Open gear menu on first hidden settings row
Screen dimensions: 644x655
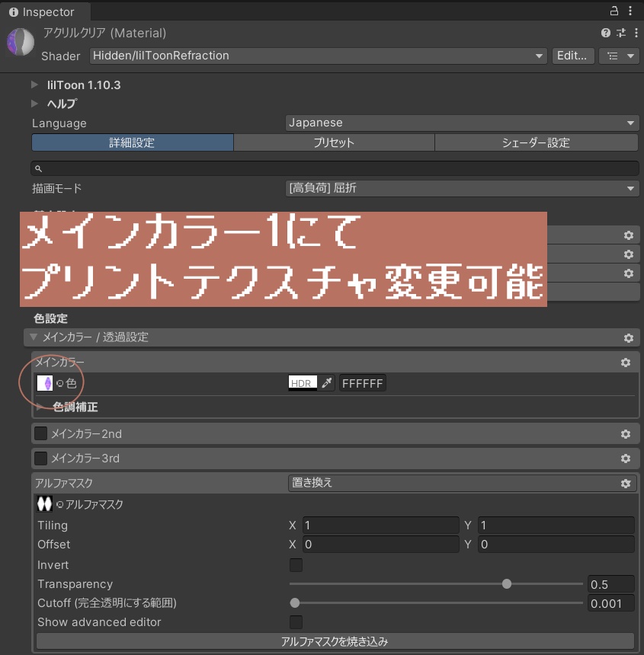click(629, 235)
